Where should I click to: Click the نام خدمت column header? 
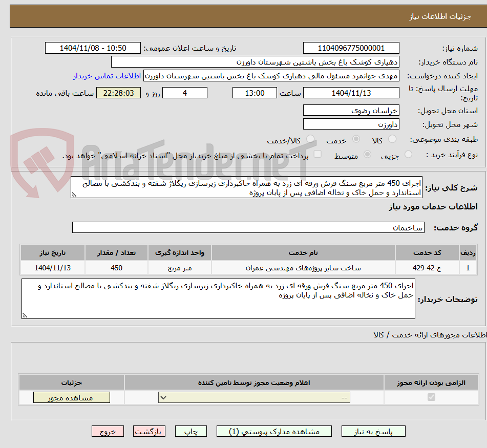(x=303, y=253)
